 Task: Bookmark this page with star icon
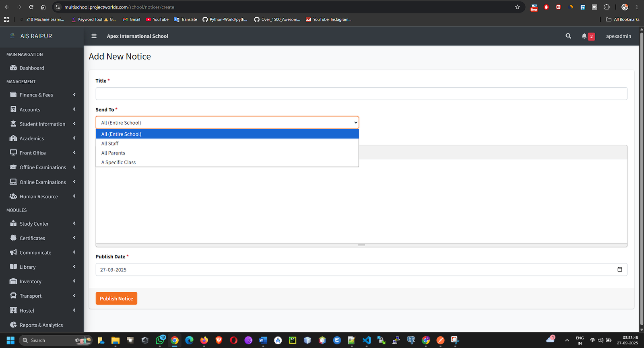517,7
